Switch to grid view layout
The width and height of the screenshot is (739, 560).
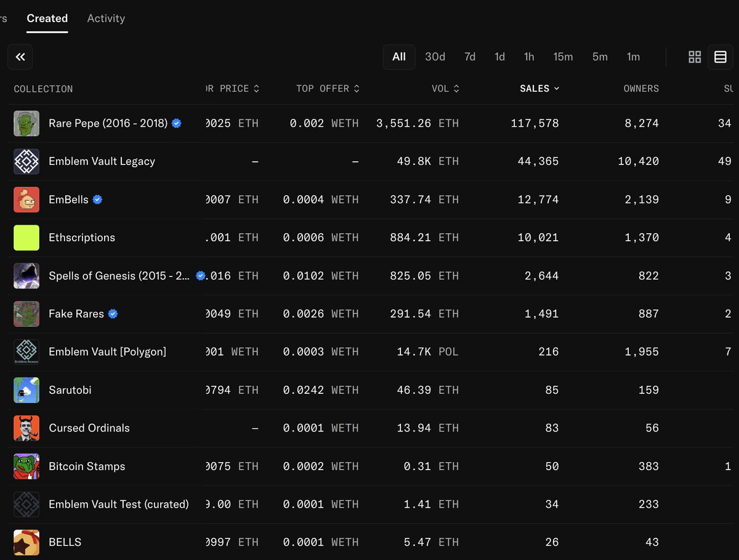(695, 57)
